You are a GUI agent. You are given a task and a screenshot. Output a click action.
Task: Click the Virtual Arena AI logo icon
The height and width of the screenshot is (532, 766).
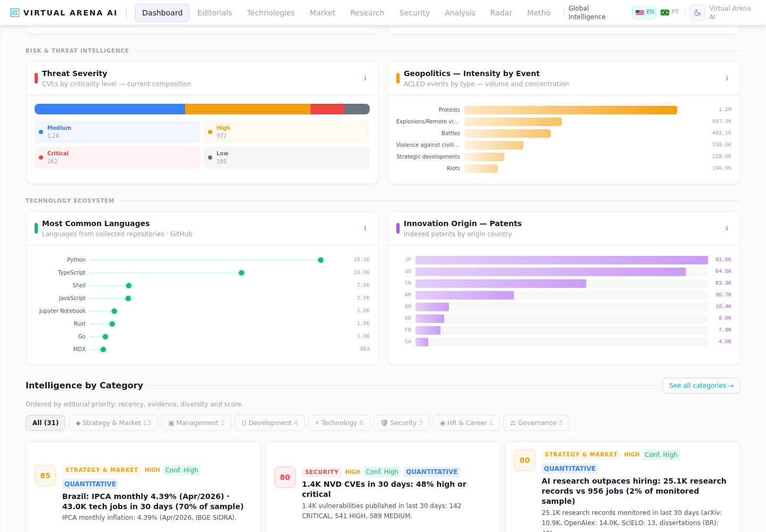tap(15, 13)
